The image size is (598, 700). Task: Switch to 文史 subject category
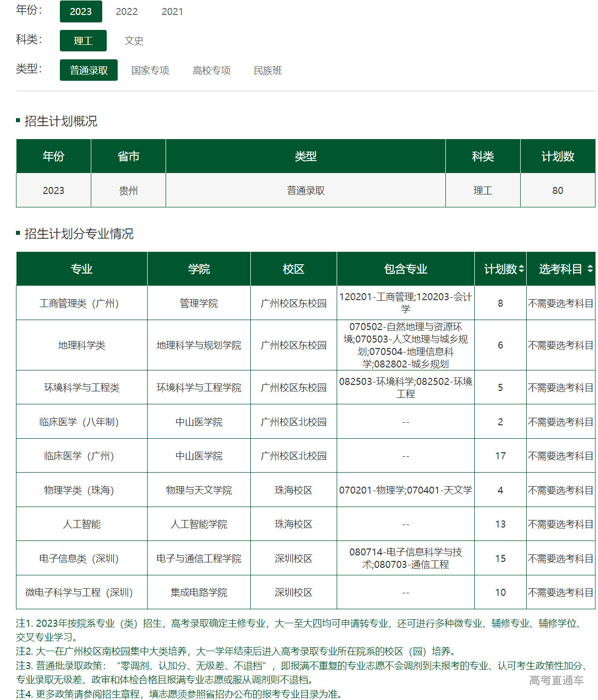tap(134, 41)
